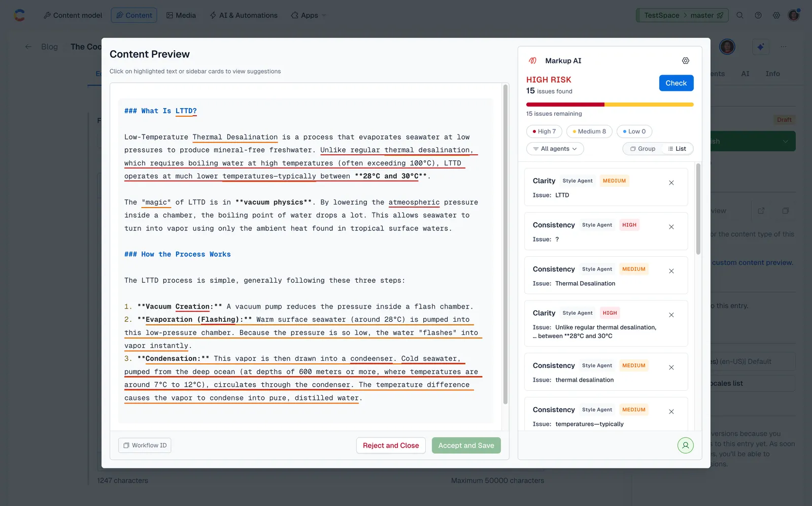Click the issues list scrollbar
The width and height of the screenshot is (812, 506).
click(698, 209)
